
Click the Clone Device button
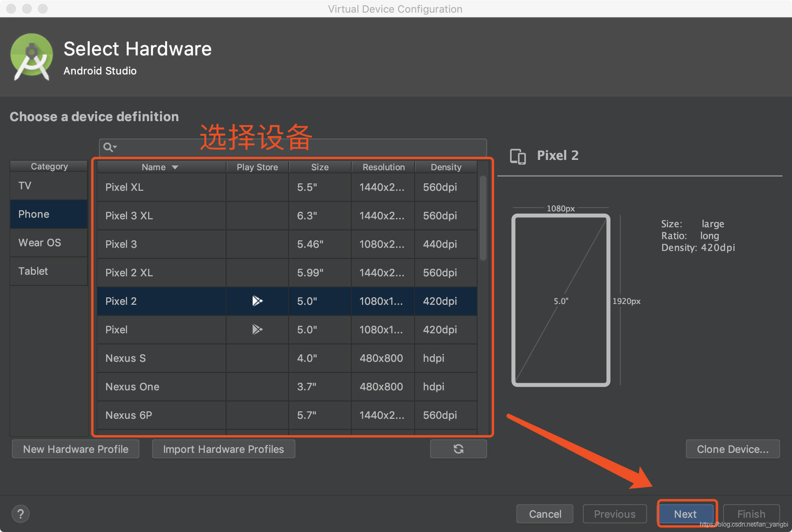pos(733,449)
